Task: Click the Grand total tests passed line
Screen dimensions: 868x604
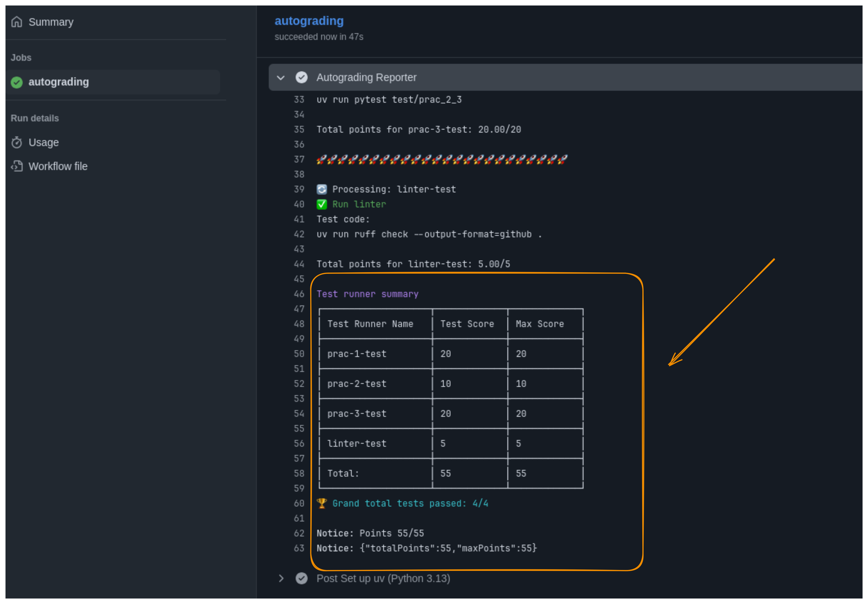Action: click(410, 504)
